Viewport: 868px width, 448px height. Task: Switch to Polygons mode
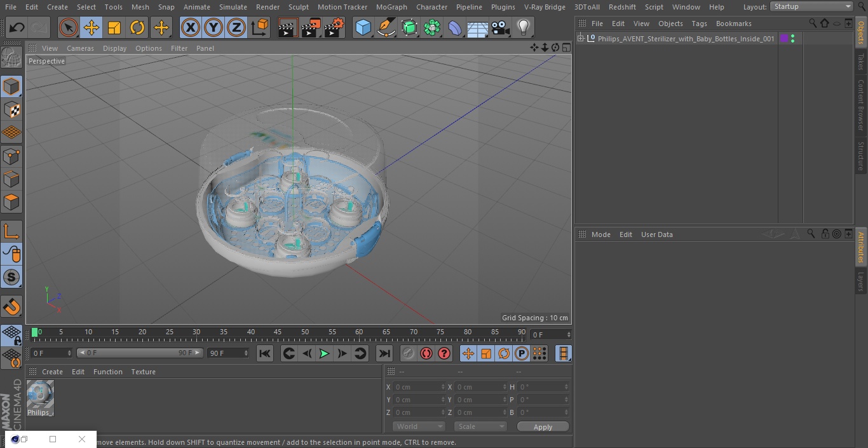11,202
